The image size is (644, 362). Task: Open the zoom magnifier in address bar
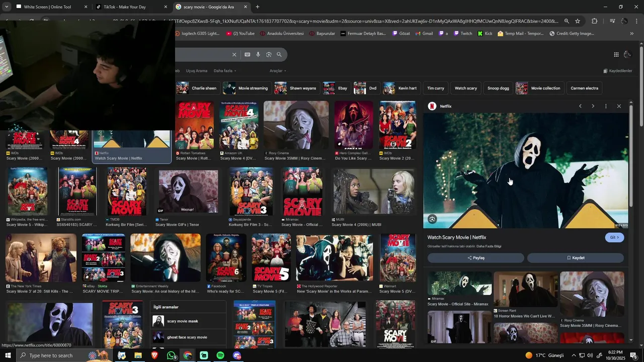567,21
